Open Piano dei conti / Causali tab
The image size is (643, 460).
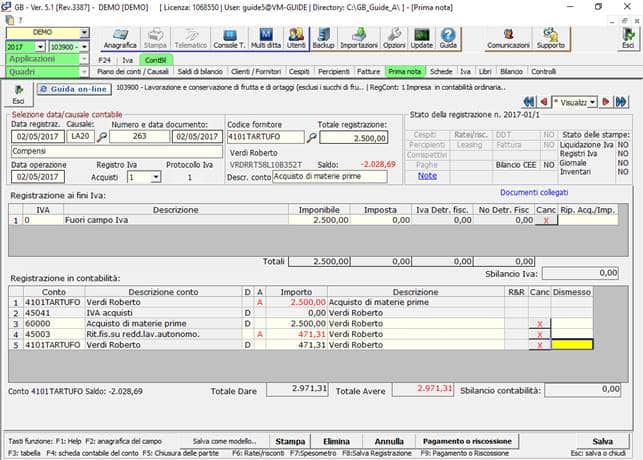133,72
